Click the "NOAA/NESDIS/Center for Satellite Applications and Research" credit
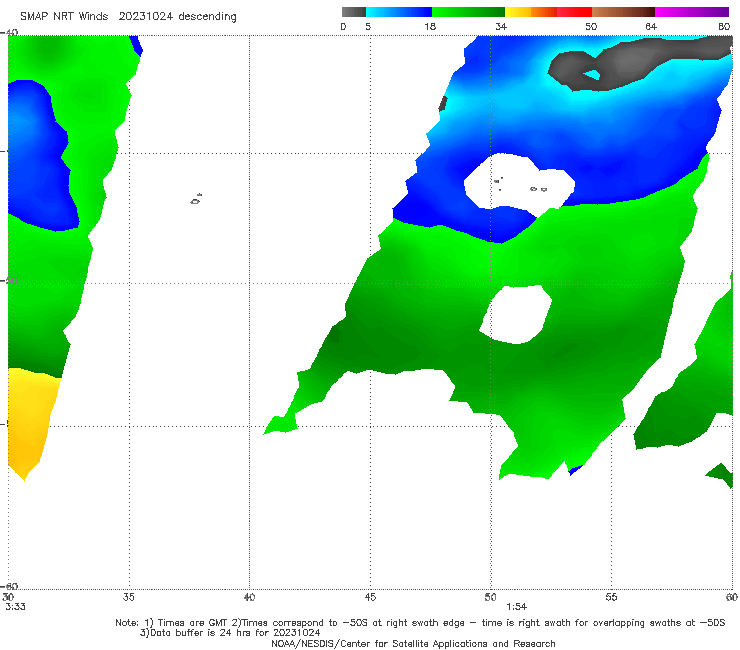The image size is (740, 650). (x=413, y=643)
